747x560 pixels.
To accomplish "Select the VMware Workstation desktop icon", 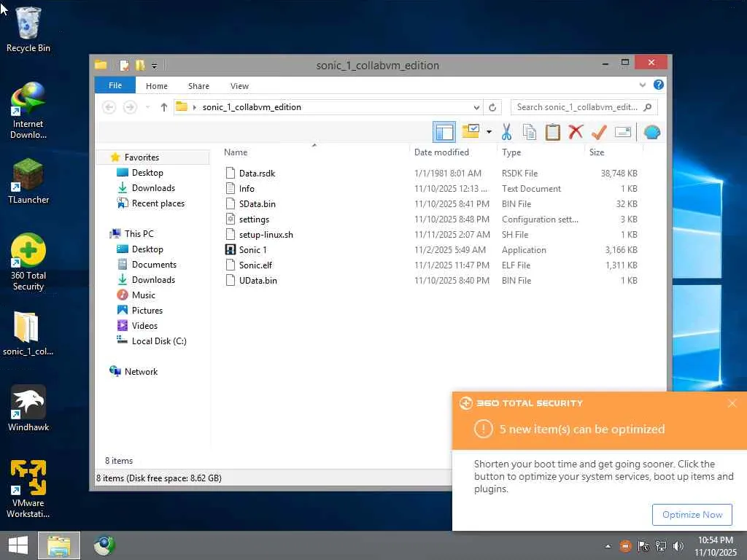I will [28, 489].
